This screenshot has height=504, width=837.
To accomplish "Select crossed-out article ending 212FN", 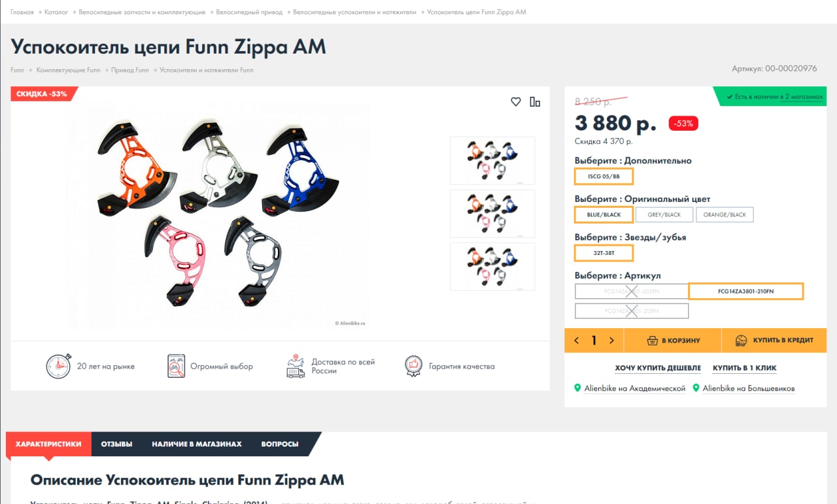I will [632, 311].
